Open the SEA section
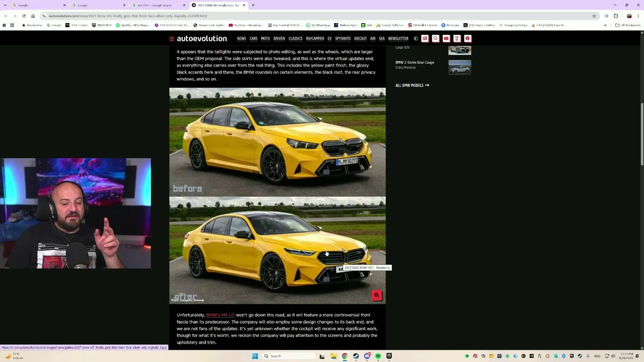Viewport: 644px width, 362px height. click(382, 39)
